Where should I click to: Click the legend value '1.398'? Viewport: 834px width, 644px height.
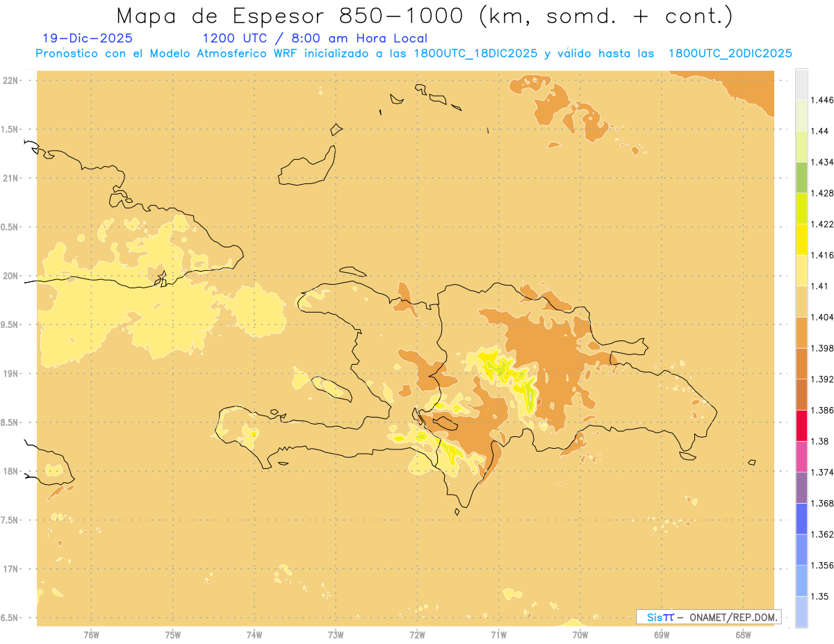point(821,348)
